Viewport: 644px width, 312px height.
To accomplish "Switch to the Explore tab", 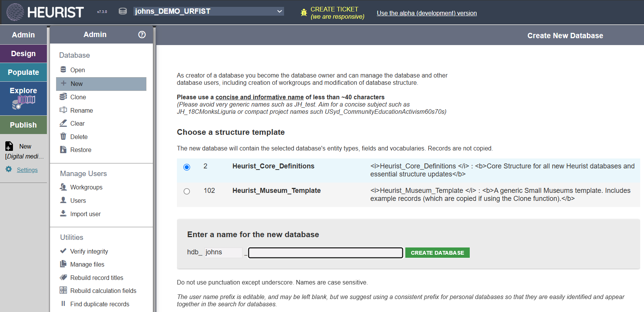I will [x=23, y=98].
